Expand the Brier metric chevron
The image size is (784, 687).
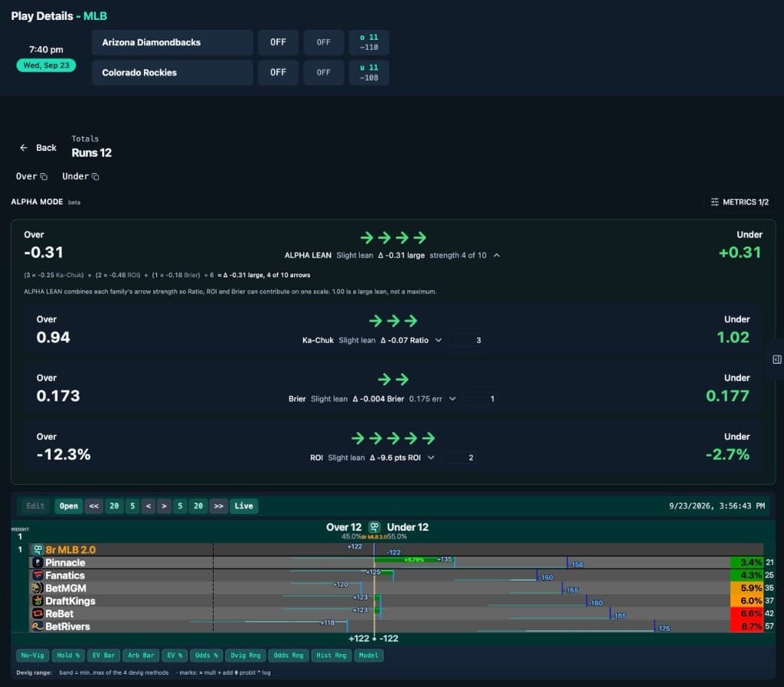tap(452, 398)
